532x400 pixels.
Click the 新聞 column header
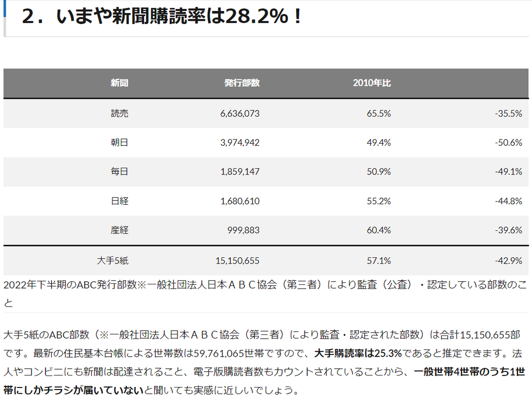click(x=119, y=83)
